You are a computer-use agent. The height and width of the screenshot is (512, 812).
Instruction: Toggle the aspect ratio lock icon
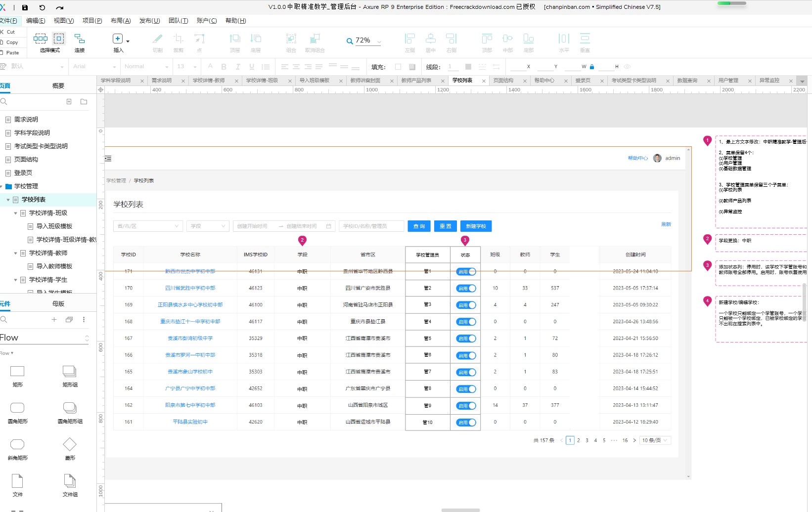592,67
